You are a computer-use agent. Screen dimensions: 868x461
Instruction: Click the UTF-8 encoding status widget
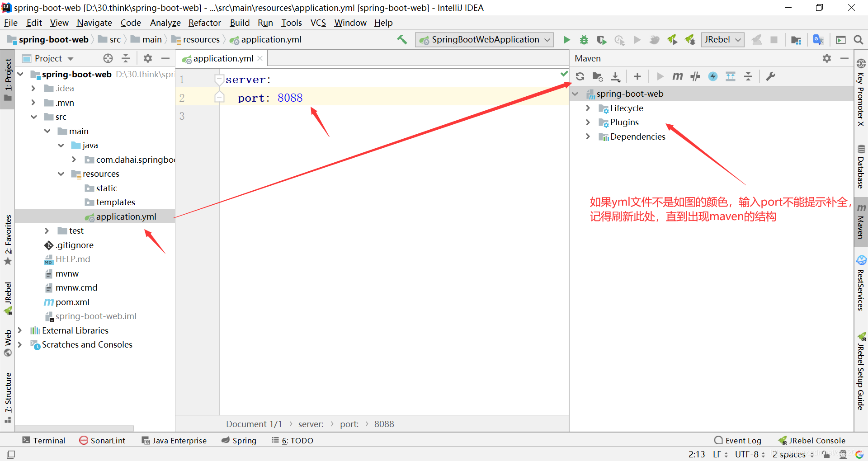tap(750, 454)
